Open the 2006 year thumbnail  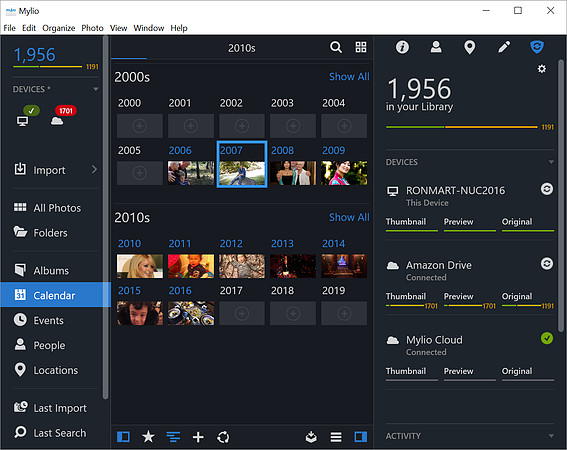tap(191, 173)
